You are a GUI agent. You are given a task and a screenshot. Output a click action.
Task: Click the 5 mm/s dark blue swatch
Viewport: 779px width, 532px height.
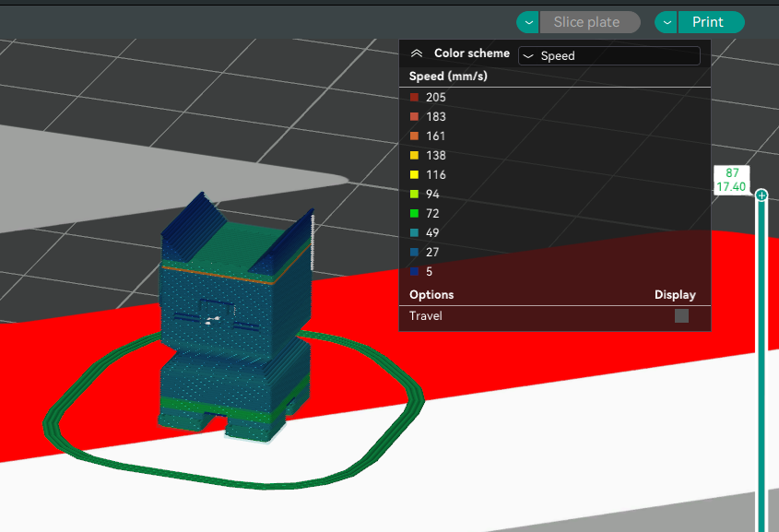(x=414, y=272)
